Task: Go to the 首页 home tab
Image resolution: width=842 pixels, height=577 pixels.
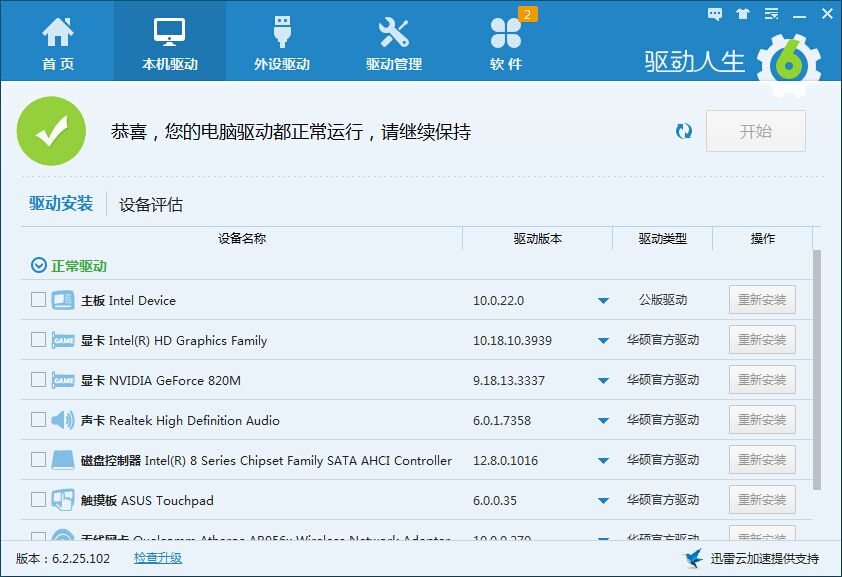Action: point(57,42)
